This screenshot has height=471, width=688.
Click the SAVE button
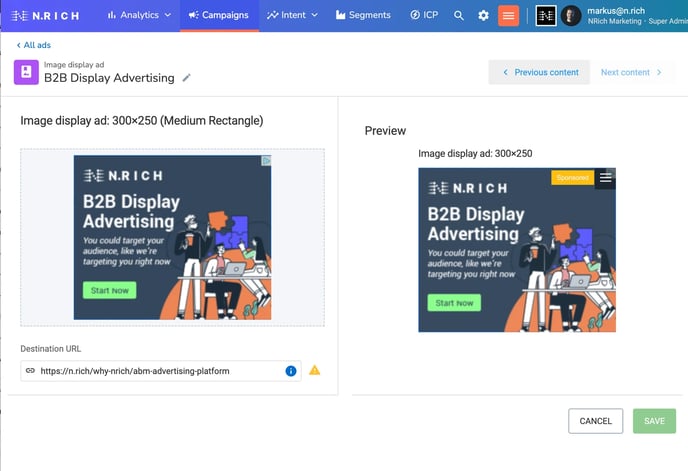pyautogui.click(x=654, y=421)
